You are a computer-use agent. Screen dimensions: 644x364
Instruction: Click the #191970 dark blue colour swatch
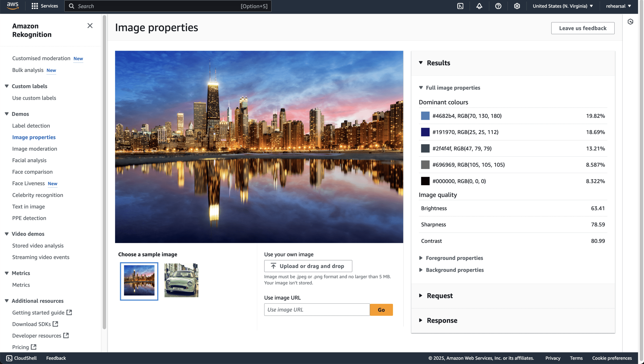(x=425, y=132)
